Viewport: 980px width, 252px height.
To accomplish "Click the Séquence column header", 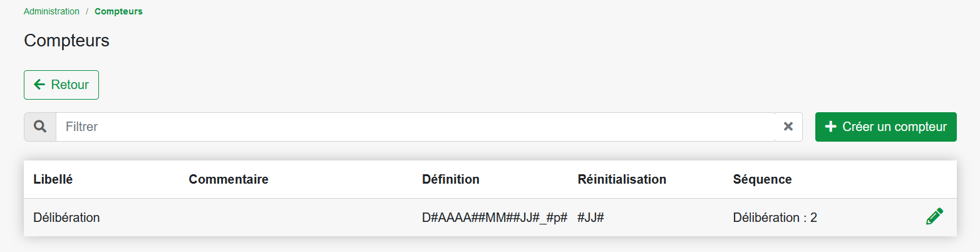I will (x=762, y=179).
